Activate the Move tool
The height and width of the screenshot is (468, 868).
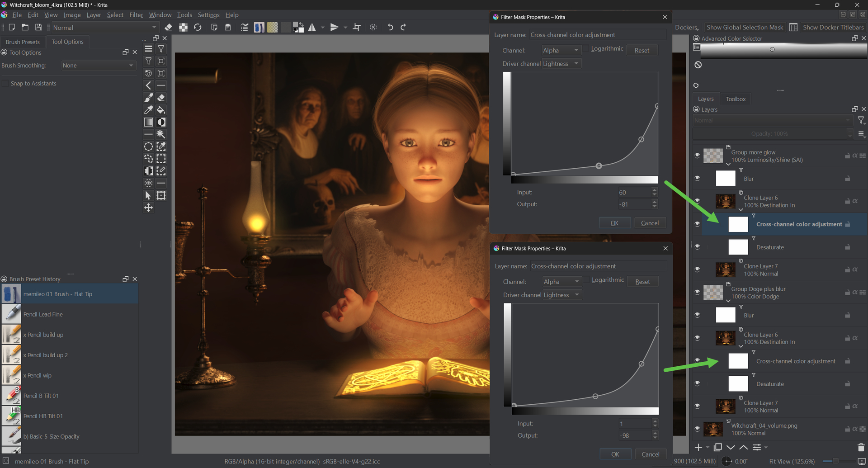[x=148, y=208]
